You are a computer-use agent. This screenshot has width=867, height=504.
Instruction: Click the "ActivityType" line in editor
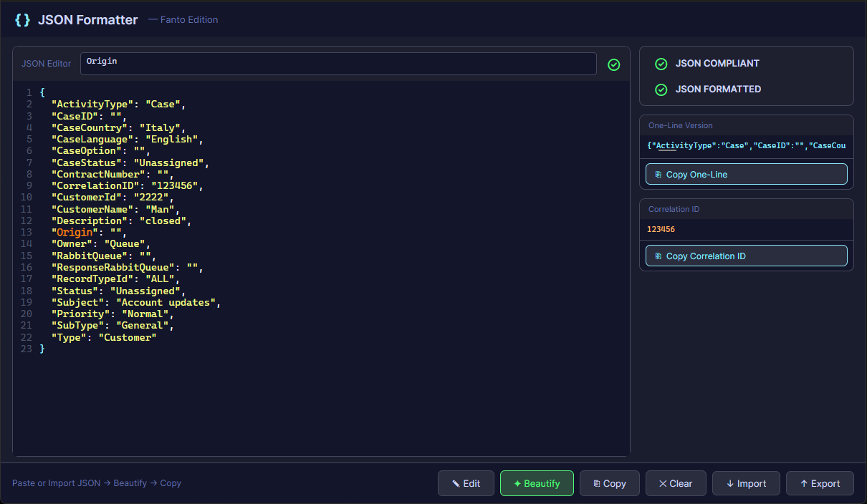[x=118, y=104]
